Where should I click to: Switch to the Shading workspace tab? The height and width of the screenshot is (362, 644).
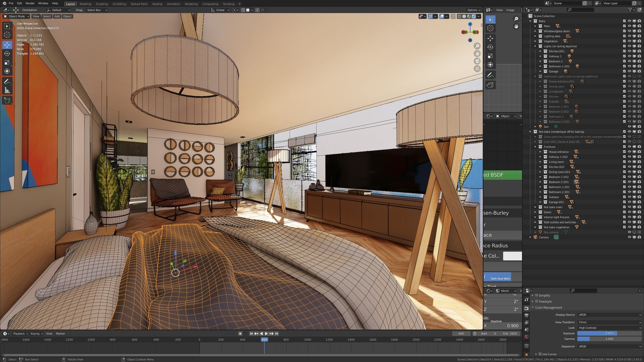pos(157,4)
